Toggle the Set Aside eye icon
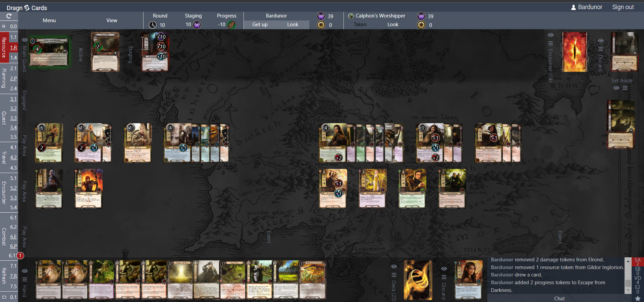Viewport: 644px width, 302px height. click(x=616, y=88)
